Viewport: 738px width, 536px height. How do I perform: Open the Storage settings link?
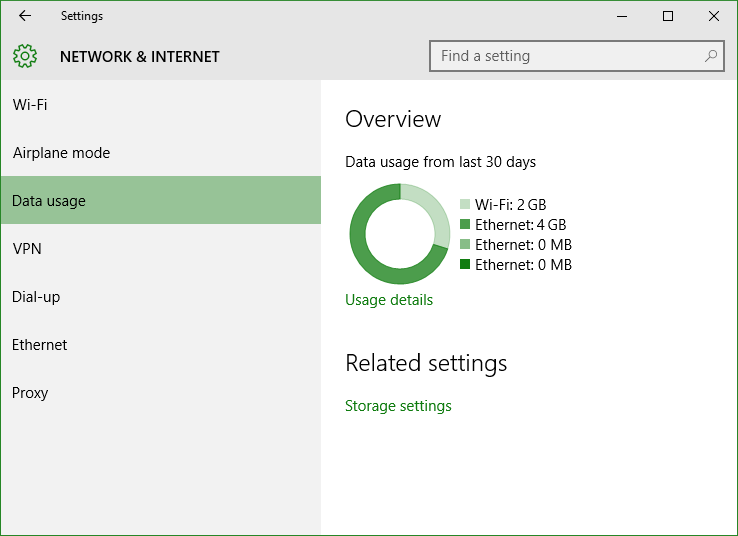[398, 406]
